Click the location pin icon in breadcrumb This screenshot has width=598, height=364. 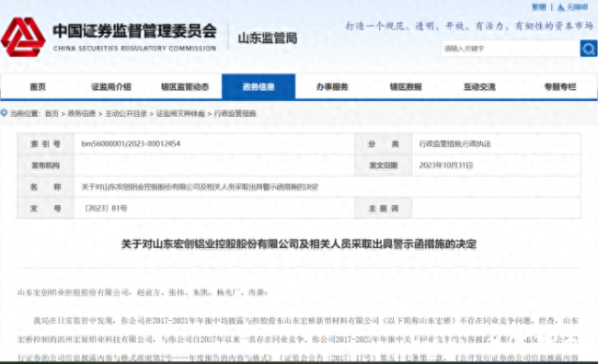tap(5, 113)
